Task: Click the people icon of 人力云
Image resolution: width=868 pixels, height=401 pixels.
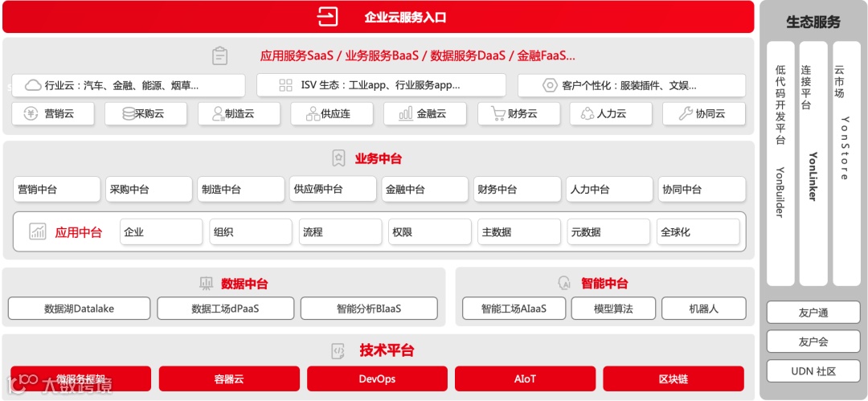Action: click(x=588, y=114)
